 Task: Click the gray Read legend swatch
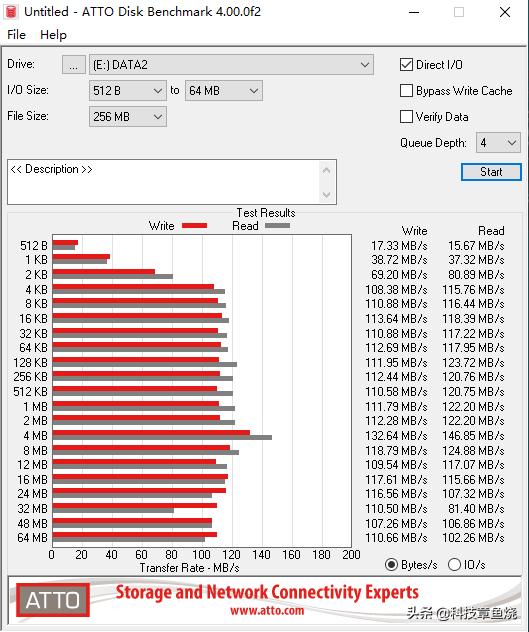coord(277,226)
